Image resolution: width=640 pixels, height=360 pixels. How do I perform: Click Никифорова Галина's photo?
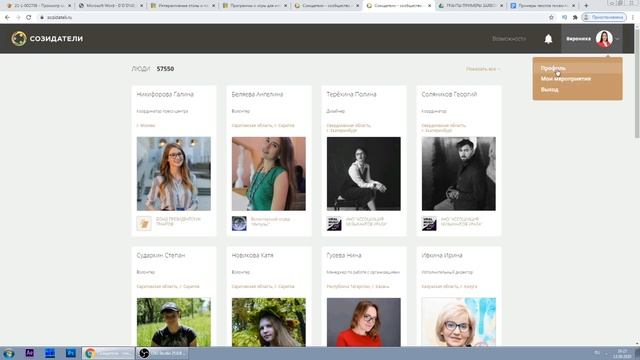point(174,174)
